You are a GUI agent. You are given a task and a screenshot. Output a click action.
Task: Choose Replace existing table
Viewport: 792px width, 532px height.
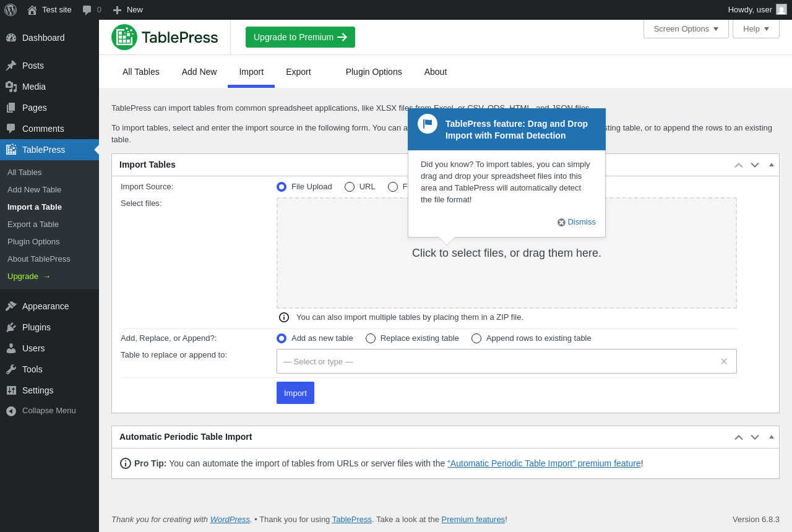[x=371, y=338]
